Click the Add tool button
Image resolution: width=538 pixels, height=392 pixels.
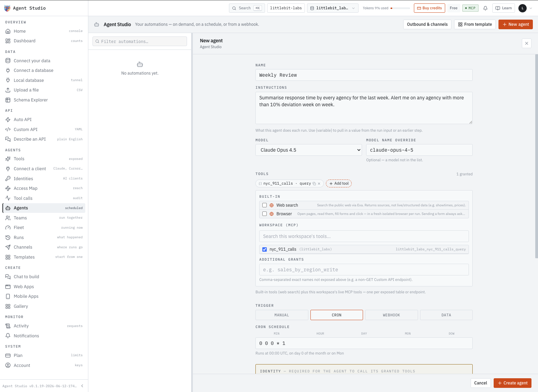[339, 184]
